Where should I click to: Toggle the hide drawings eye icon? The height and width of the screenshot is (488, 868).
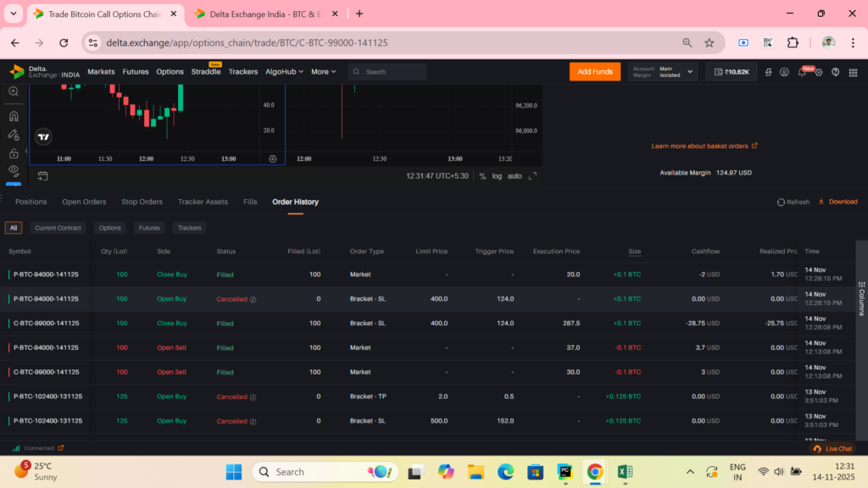(x=14, y=169)
